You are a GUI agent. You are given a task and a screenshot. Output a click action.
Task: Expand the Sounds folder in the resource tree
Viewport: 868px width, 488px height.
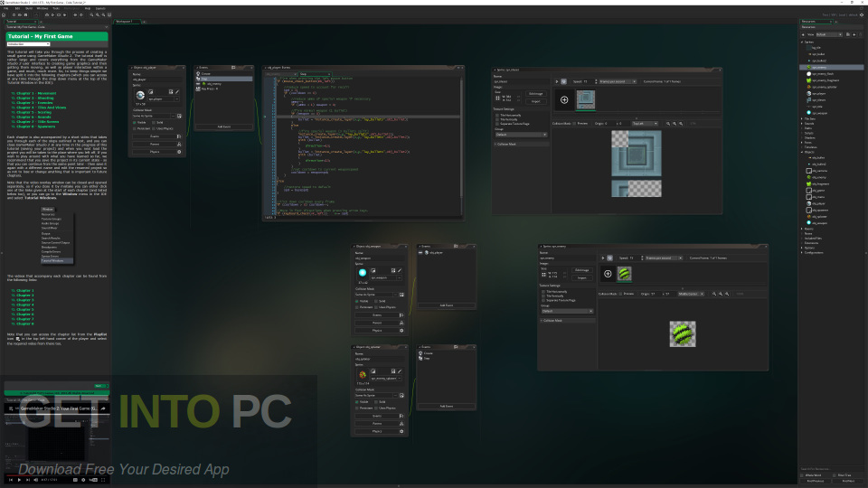coord(802,124)
